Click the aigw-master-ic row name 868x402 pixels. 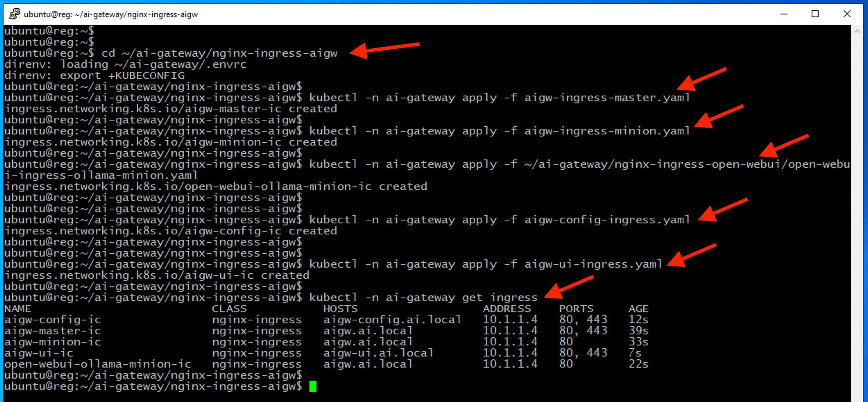(x=52, y=331)
